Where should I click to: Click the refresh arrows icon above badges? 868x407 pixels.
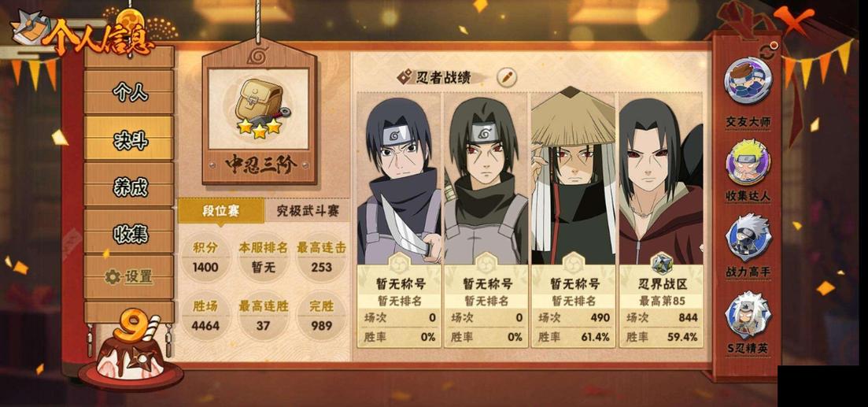[767, 52]
